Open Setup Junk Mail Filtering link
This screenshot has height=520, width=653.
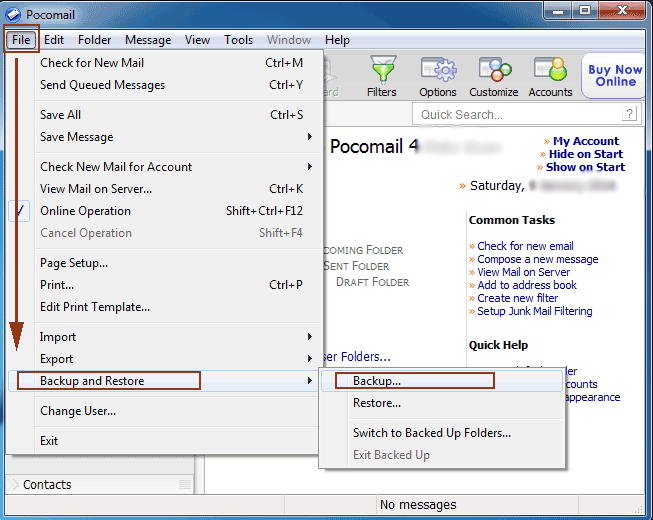(535, 311)
